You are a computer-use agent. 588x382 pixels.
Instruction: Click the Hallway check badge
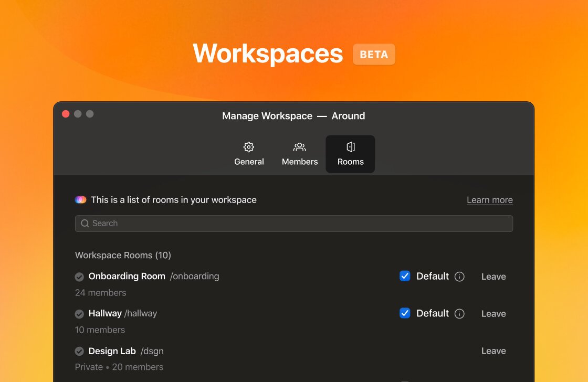79,314
